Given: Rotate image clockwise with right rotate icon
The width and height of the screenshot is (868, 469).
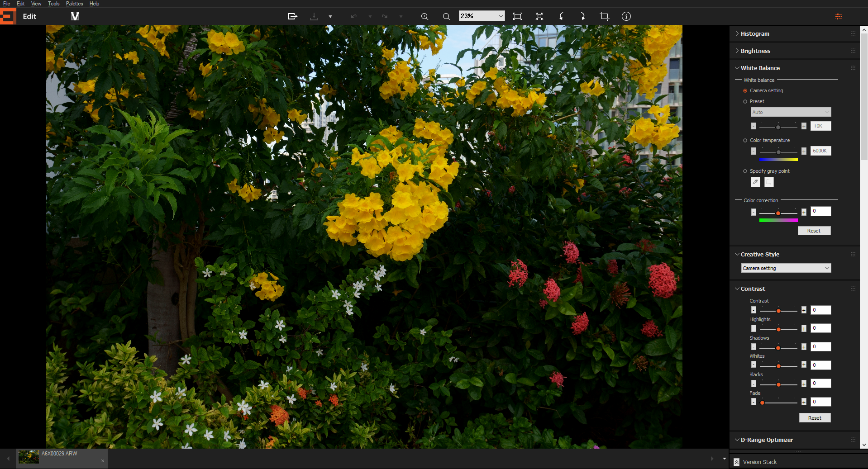Looking at the screenshot, I should [582, 16].
